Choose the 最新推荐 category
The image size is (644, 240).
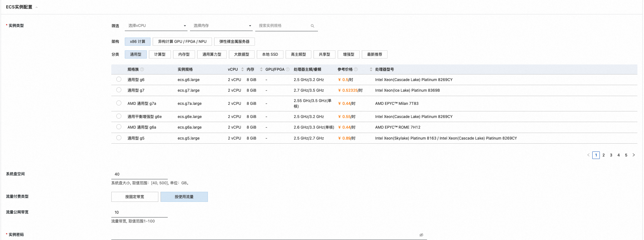[x=375, y=54]
